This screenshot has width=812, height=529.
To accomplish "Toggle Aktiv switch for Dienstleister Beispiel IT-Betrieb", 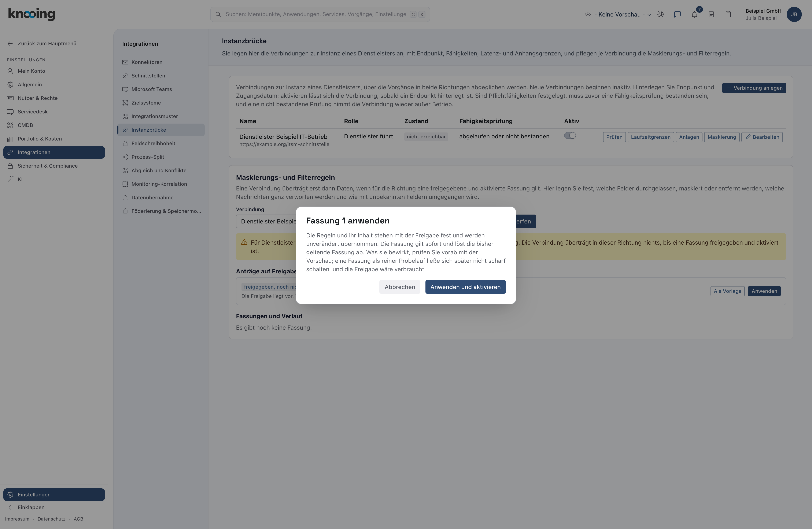I will click(x=570, y=136).
